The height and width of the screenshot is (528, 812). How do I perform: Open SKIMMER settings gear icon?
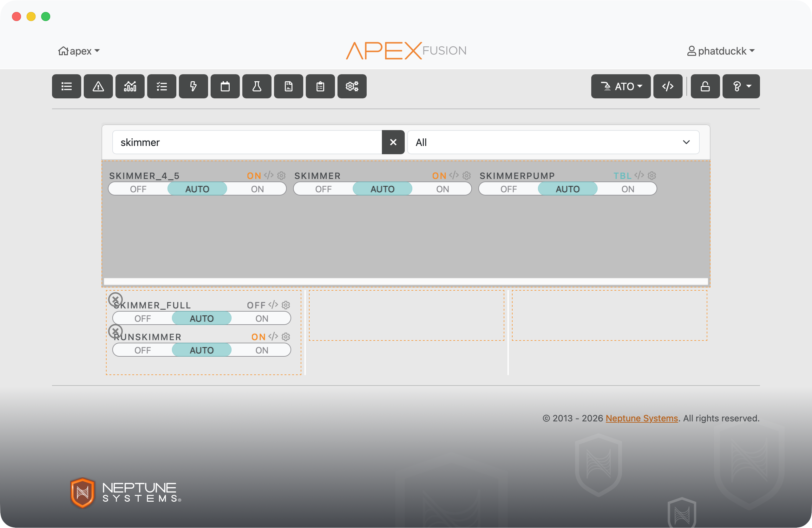[467, 175]
